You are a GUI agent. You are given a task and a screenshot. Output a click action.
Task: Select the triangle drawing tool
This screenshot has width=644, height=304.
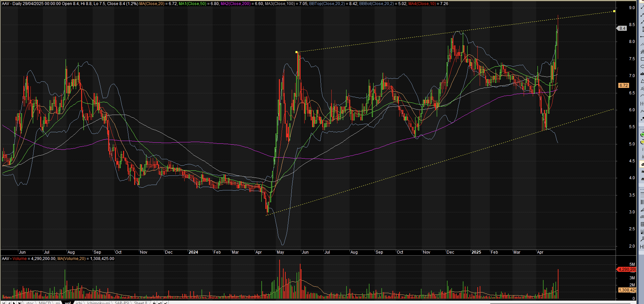[x=642, y=81]
